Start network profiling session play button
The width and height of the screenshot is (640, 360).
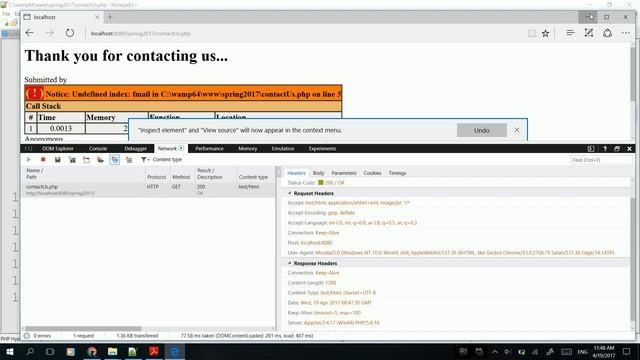[29, 160]
